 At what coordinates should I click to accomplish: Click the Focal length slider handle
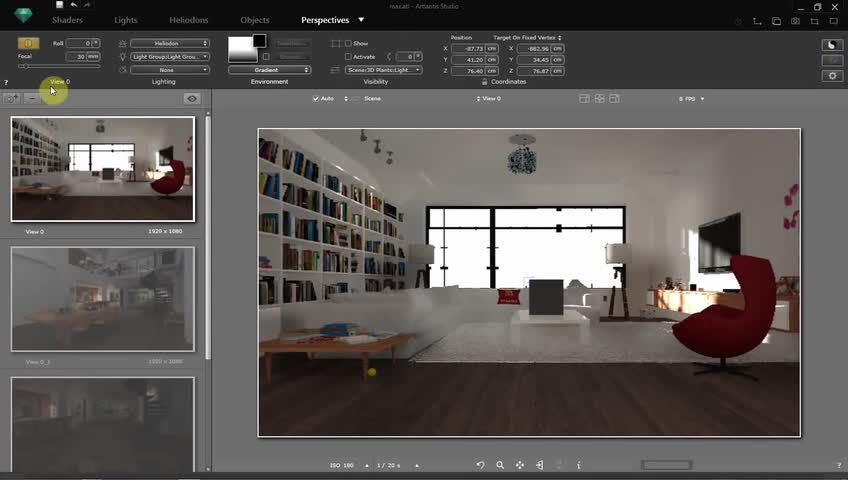24,66
